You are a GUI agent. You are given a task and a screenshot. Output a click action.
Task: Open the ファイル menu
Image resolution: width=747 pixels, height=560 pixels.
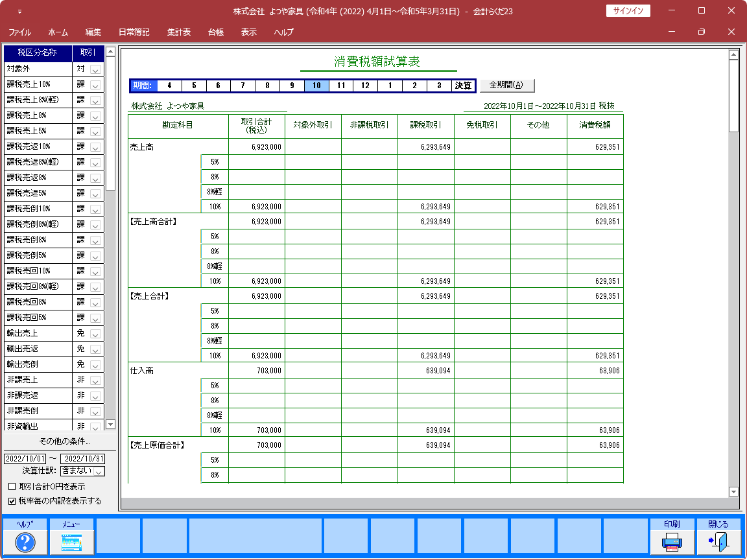[20, 32]
